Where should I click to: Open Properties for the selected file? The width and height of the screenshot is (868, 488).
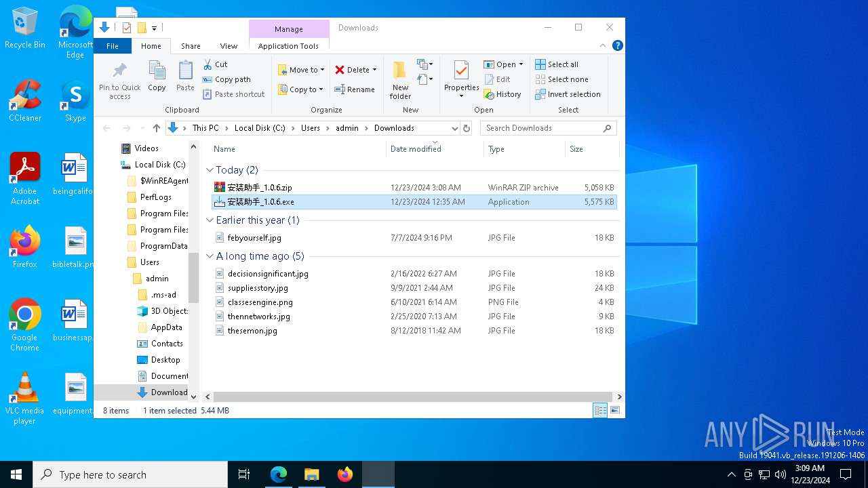click(461, 78)
